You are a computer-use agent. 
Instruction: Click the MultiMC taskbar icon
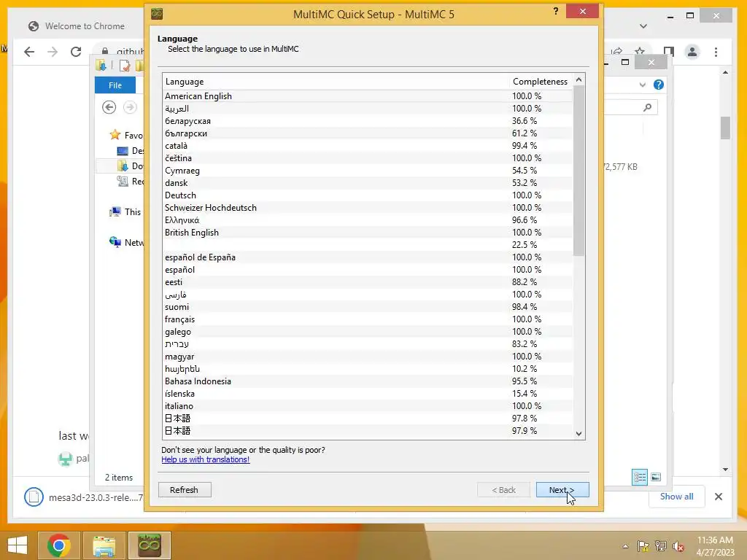[x=149, y=545]
